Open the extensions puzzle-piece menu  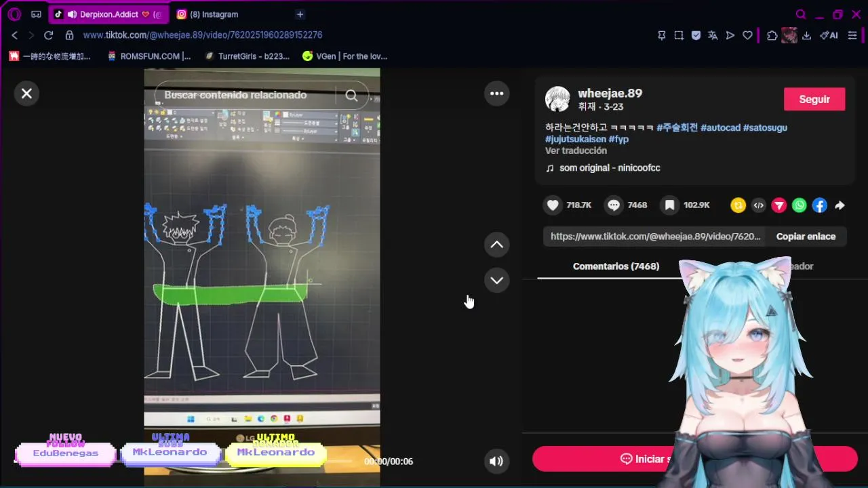pos(772,35)
